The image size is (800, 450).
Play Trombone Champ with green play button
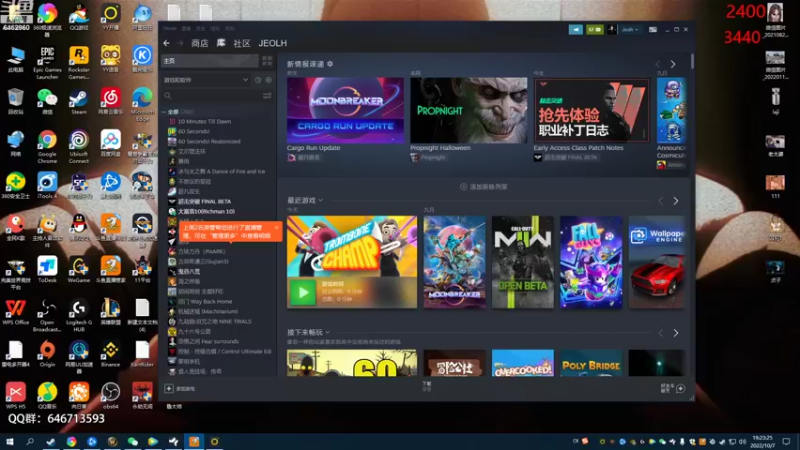coord(303,293)
